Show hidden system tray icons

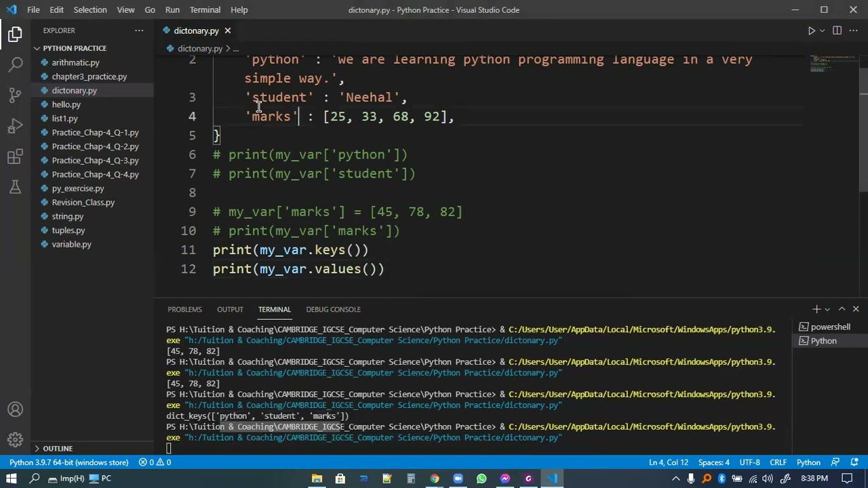675,479
